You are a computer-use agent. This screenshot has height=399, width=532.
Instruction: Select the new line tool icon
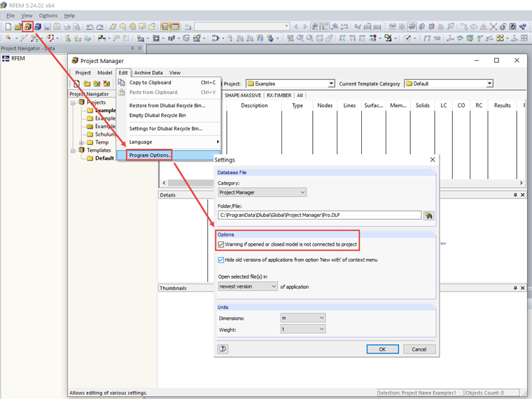23,38
